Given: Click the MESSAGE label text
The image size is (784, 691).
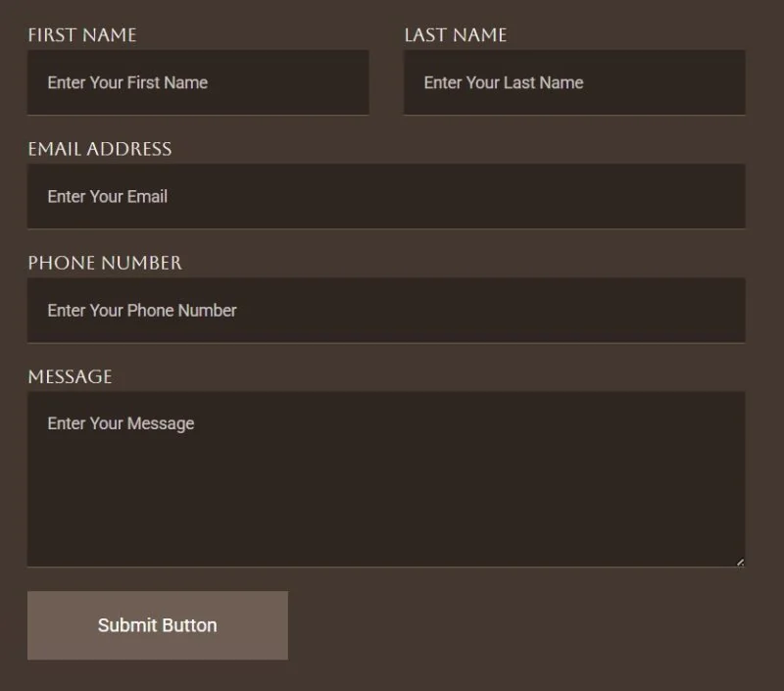Looking at the screenshot, I should pyautogui.click(x=70, y=377).
